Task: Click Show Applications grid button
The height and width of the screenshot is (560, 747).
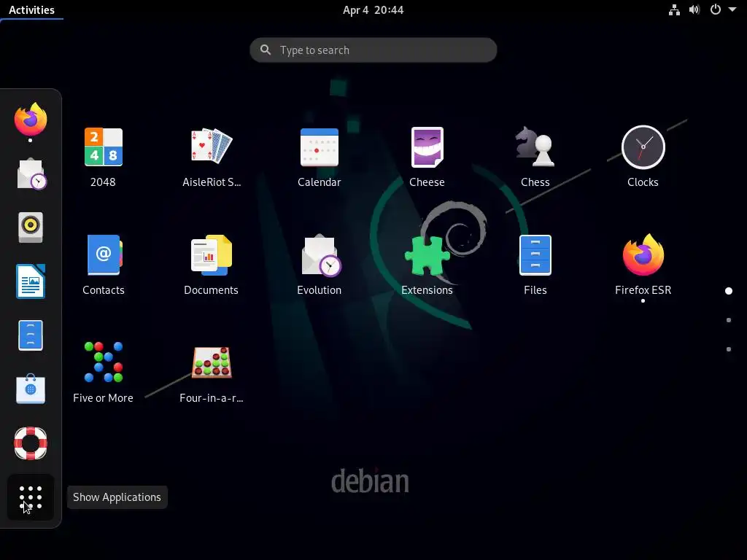Action: coord(31,497)
